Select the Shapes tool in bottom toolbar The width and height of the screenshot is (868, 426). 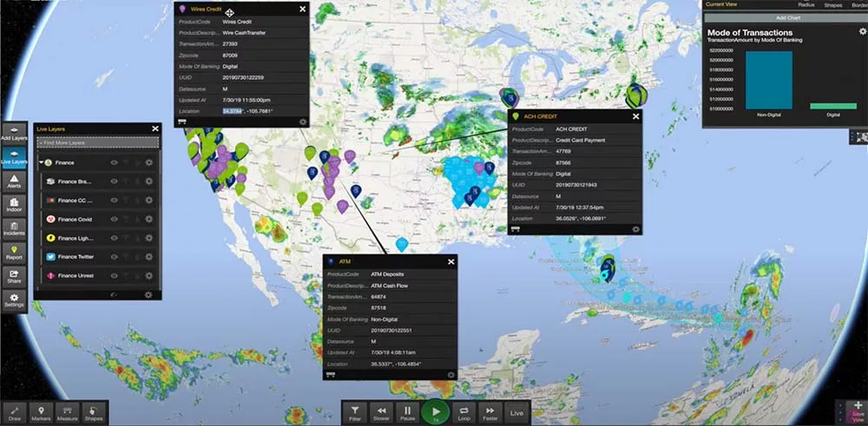[94, 413]
